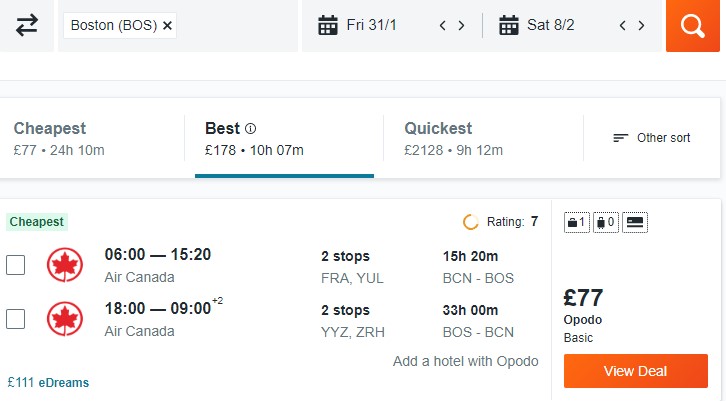The width and height of the screenshot is (726, 401).
Task: Open the Other sort dropdown
Action: (652, 138)
